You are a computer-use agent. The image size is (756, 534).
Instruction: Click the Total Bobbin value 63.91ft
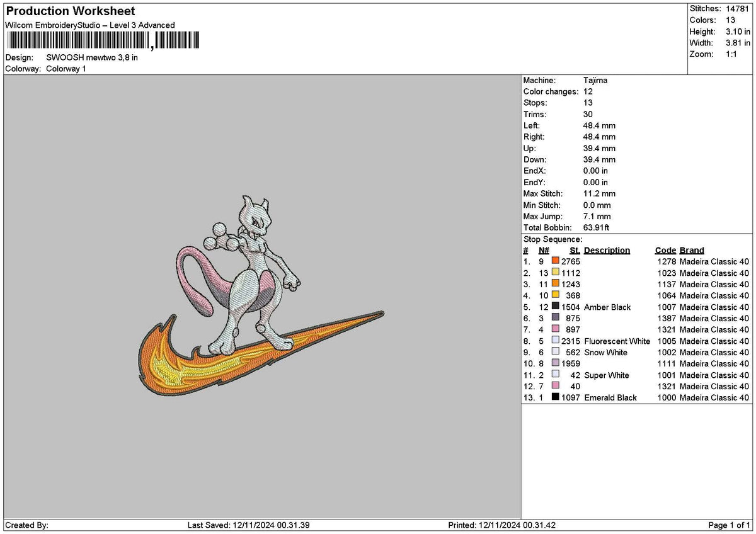[x=597, y=227]
